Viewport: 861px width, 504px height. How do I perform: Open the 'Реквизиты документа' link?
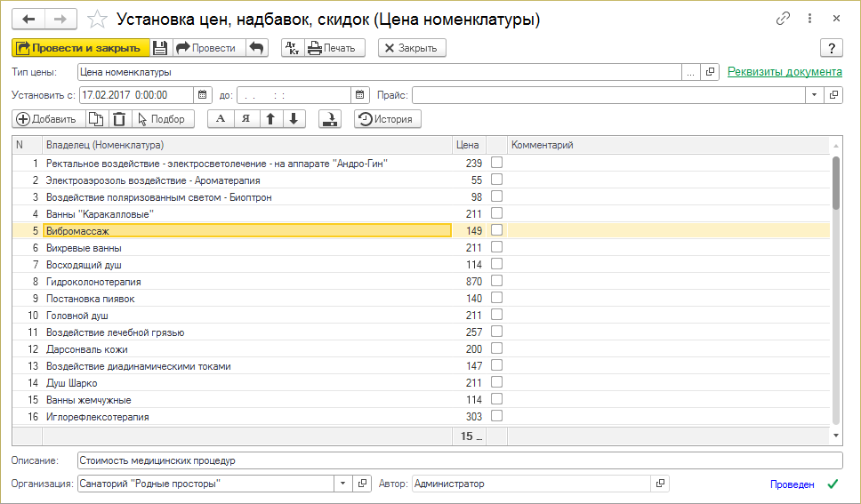(785, 72)
